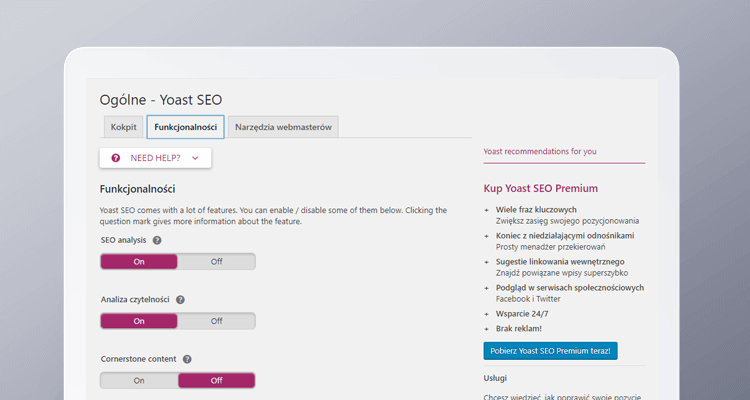Screen dimensions: 750x400
Task: Set Analiza czytelności to Off
Action: pos(217,321)
